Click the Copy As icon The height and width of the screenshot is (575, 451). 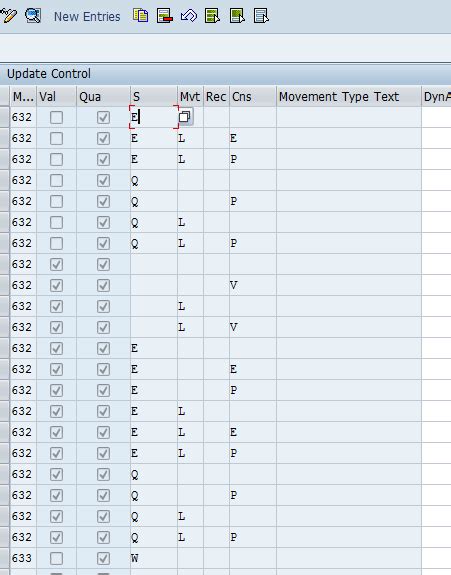pyautogui.click(x=140, y=16)
